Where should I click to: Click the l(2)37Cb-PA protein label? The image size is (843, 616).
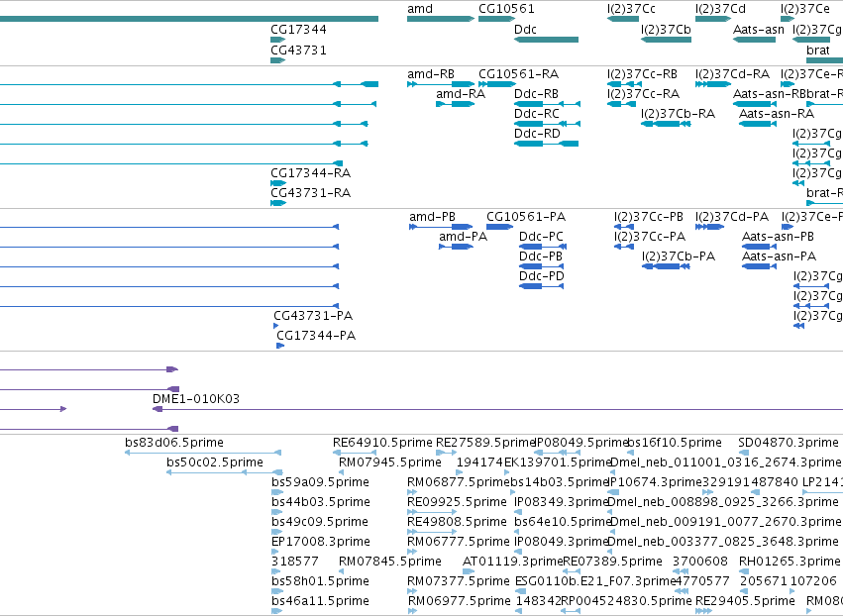coord(679,257)
